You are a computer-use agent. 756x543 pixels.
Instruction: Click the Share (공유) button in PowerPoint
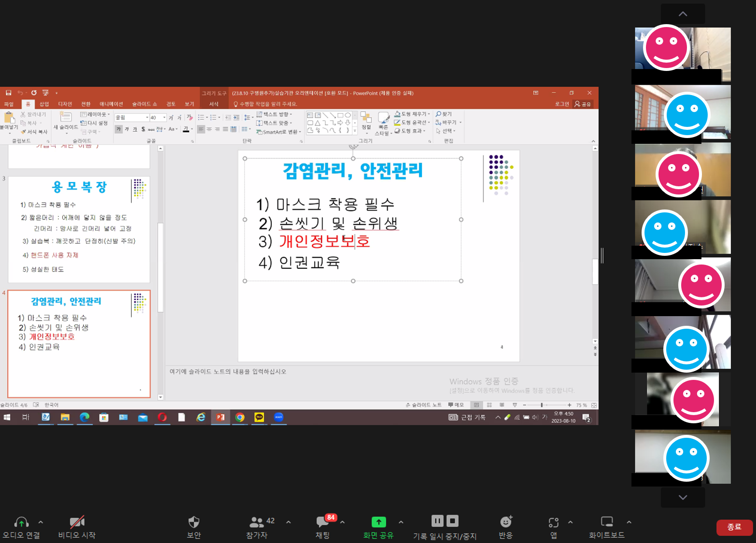(x=583, y=104)
